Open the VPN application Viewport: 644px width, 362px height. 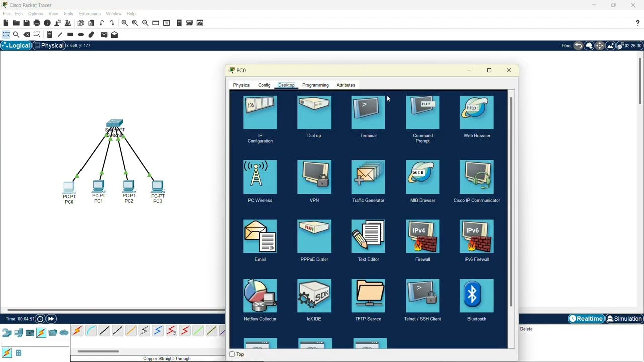tap(314, 177)
